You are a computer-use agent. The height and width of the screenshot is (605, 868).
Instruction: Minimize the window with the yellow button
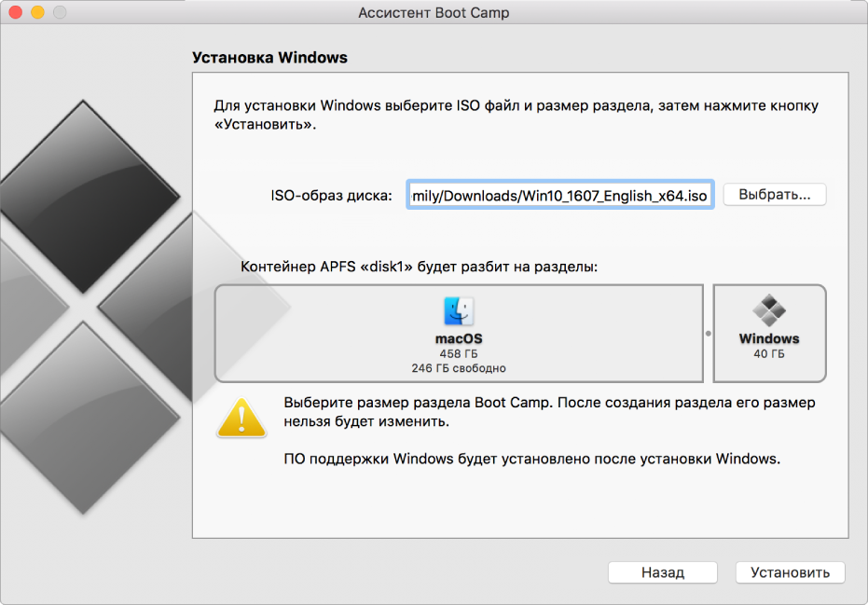(37, 12)
